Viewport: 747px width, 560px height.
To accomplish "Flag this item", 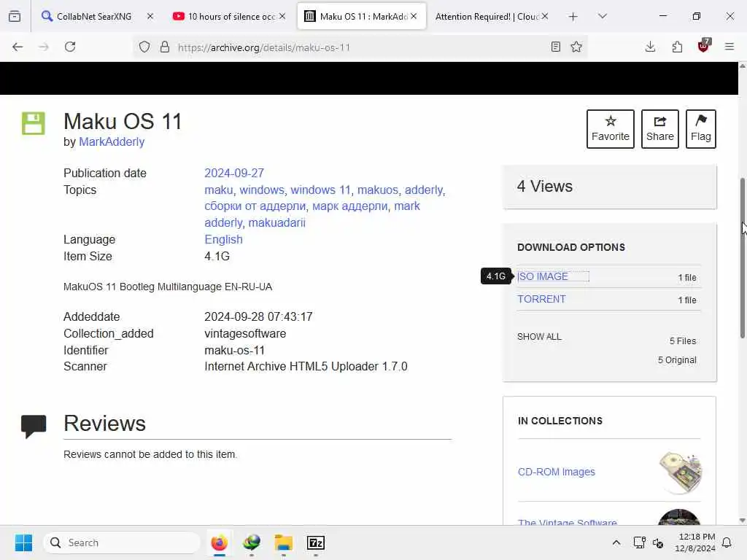I will pyautogui.click(x=701, y=129).
